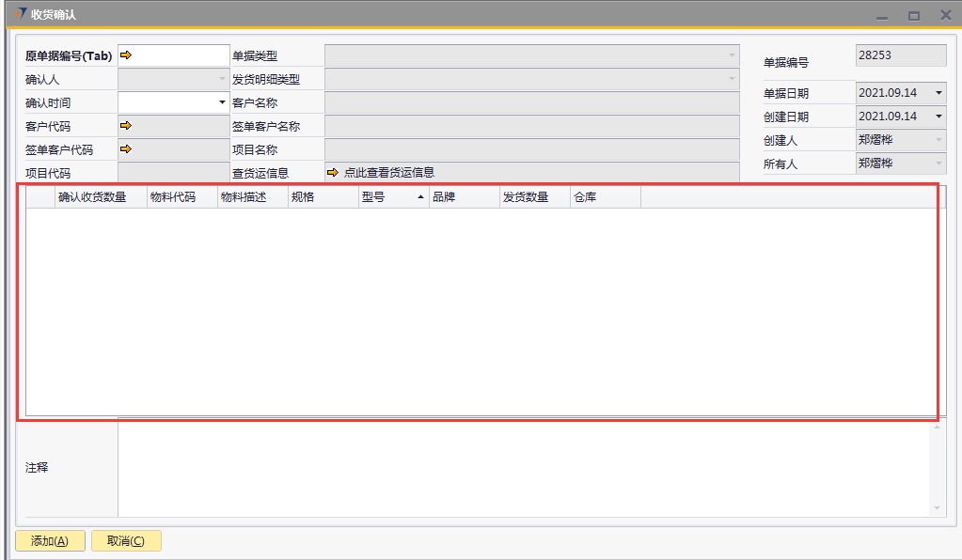962x560 pixels.
Task: Click the 取消(C) button
Action: (126, 540)
